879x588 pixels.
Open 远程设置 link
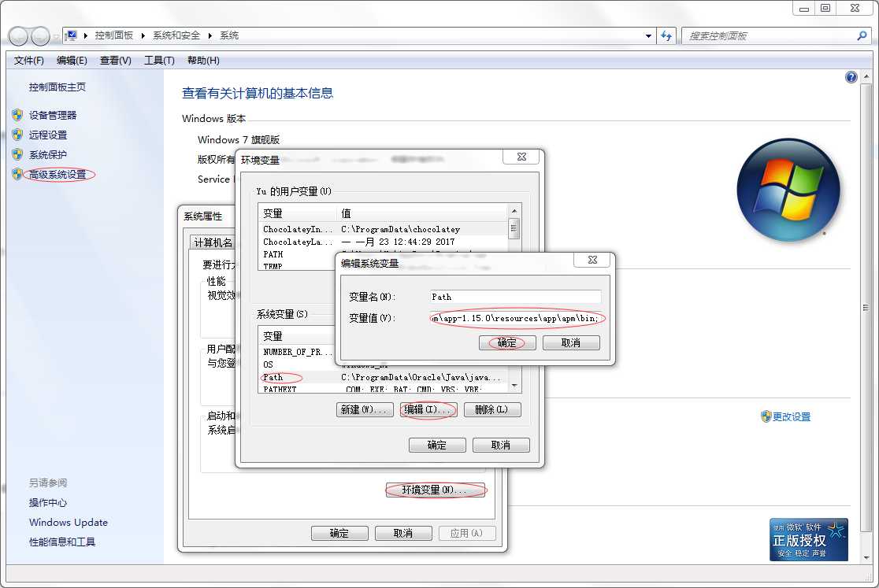coord(47,135)
